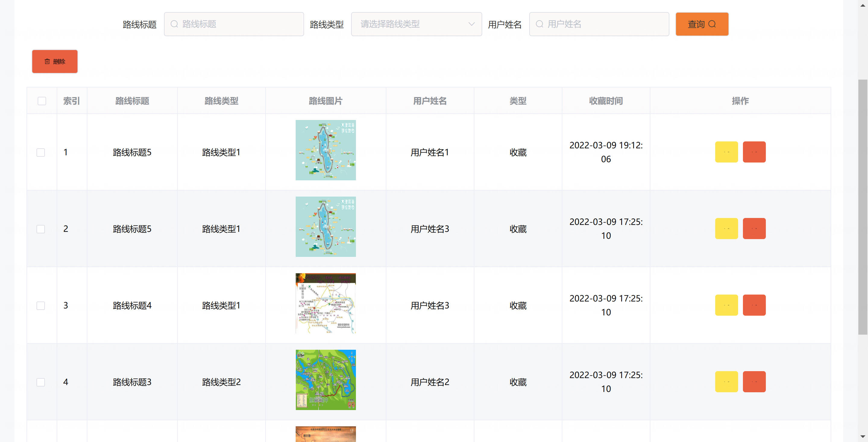Click yellow action button in row 4
868x442 pixels.
point(726,382)
